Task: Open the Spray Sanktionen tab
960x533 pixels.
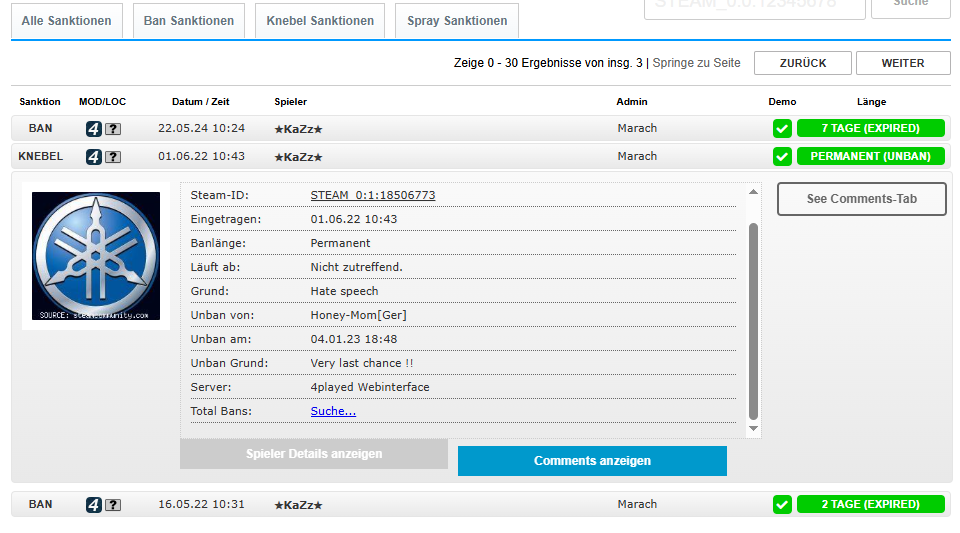Action: (x=457, y=21)
